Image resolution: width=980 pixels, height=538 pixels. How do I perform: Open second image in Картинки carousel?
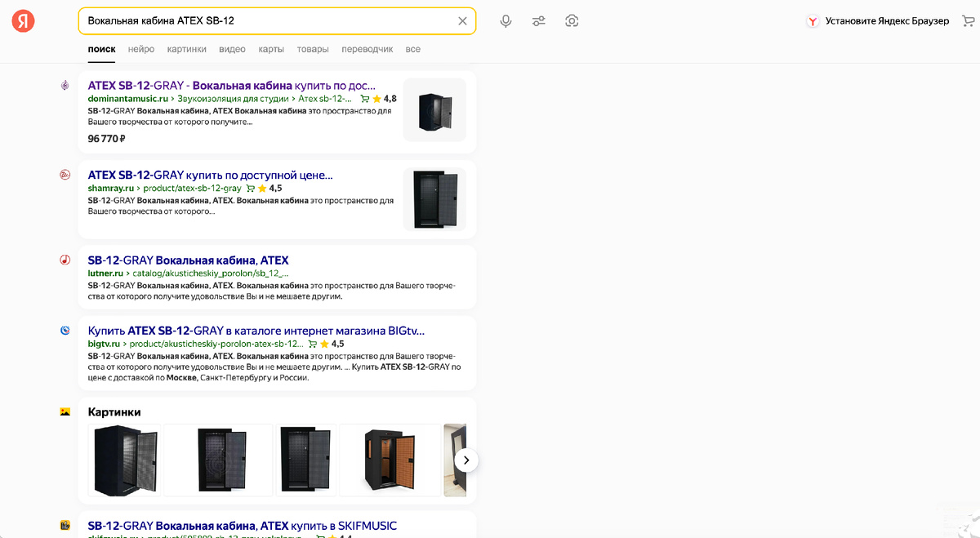218,460
